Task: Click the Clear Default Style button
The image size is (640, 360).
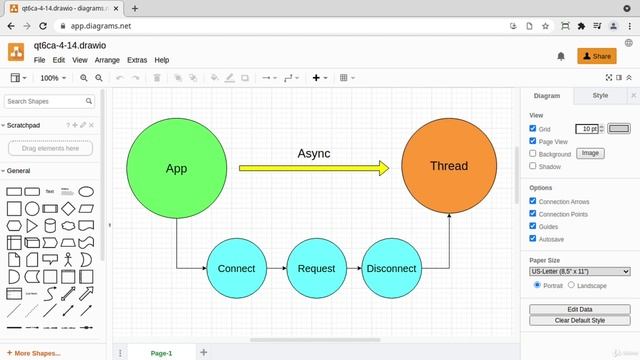Action: point(580,320)
